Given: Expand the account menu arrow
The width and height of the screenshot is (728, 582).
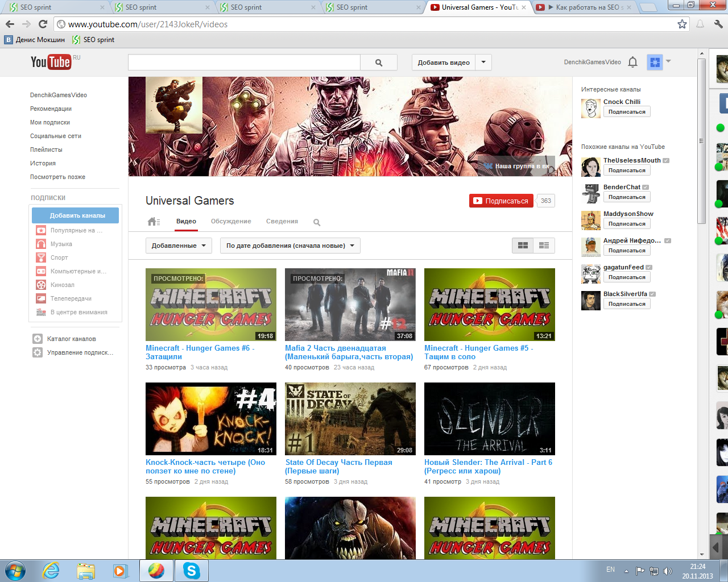Looking at the screenshot, I should [x=668, y=61].
